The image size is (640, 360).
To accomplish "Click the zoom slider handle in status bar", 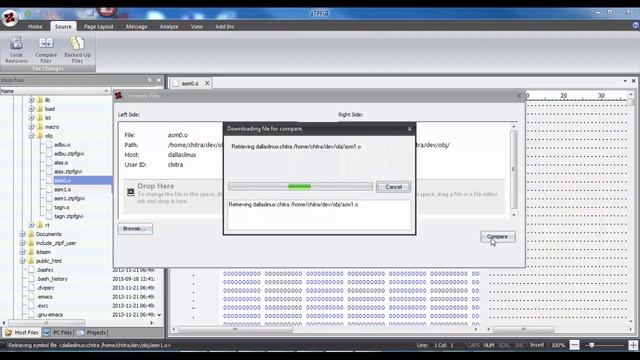I will click(592, 345).
